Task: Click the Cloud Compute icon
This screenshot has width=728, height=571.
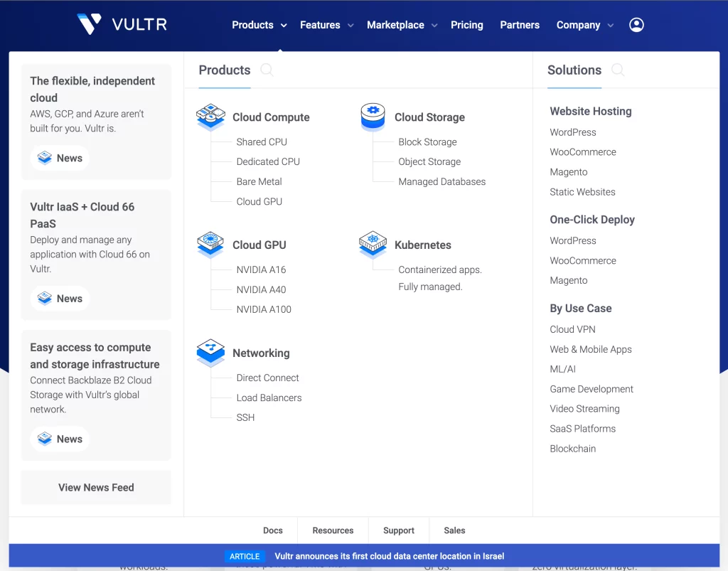Action: (x=210, y=117)
